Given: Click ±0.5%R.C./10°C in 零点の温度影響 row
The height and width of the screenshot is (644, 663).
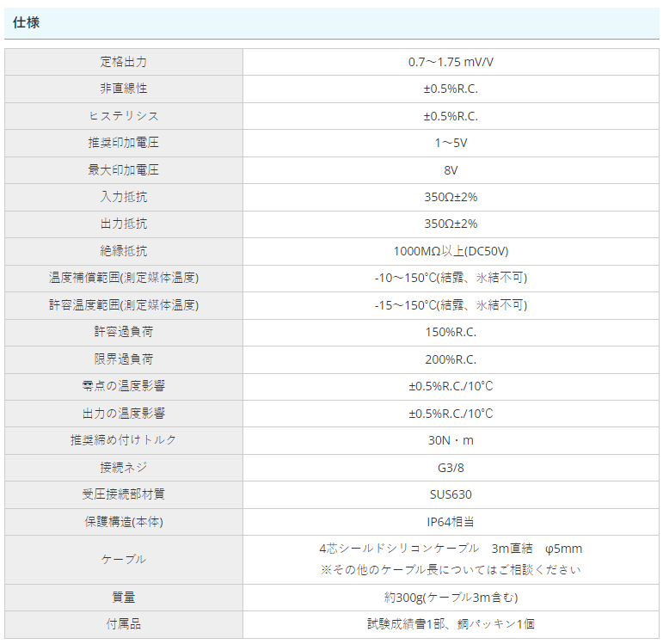Looking at the screenshot, I should point(451,386).
